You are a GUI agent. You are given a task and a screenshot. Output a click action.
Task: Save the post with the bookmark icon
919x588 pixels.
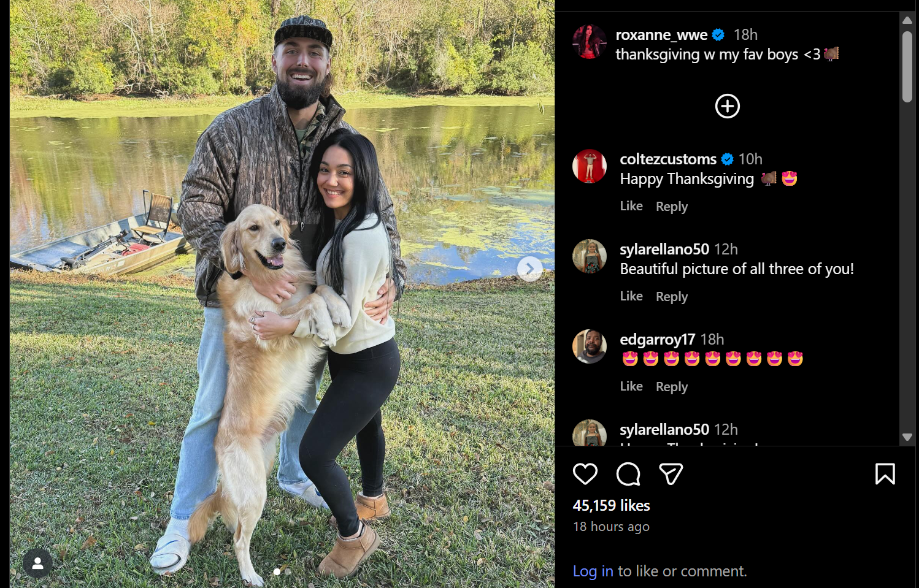tap(885, 474)
